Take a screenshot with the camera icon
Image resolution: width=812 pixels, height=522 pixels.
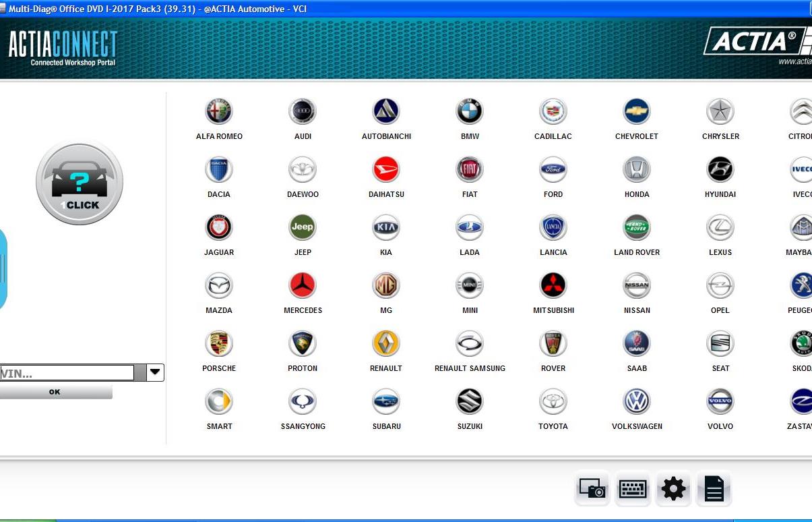click(x=592, y=488)
